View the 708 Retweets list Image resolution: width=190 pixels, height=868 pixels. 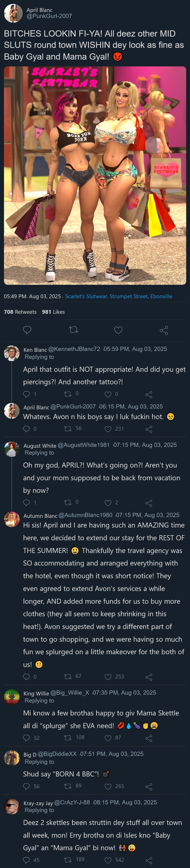tap(20, 312)
